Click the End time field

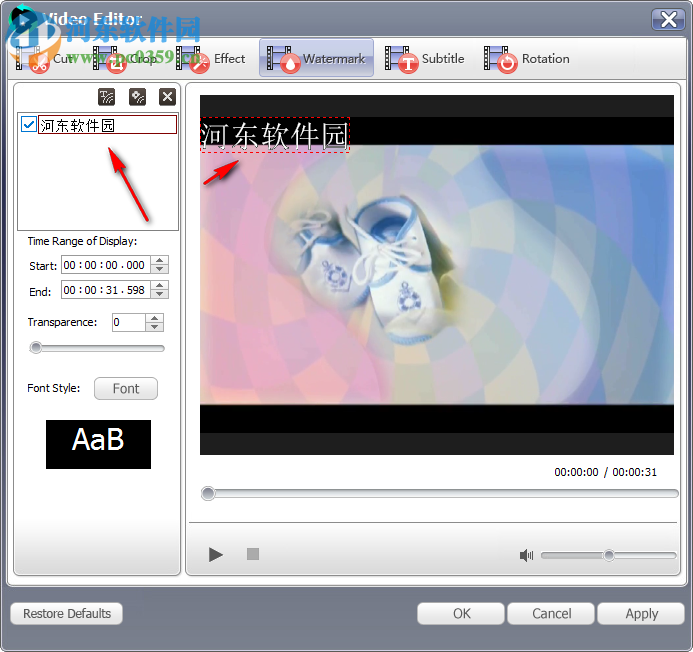(106, 290)
